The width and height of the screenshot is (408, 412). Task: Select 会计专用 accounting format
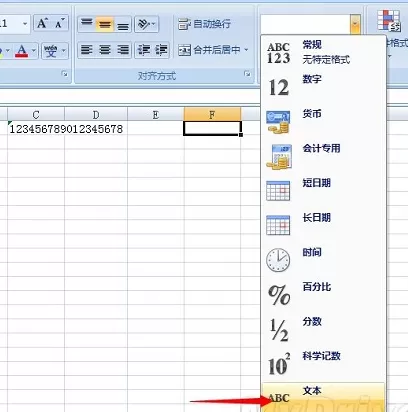tap(323, 157)
